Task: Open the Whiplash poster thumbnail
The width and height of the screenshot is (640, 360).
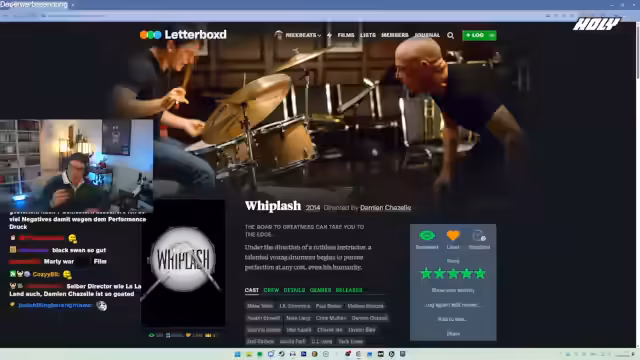Action: [x=183, y=263]
